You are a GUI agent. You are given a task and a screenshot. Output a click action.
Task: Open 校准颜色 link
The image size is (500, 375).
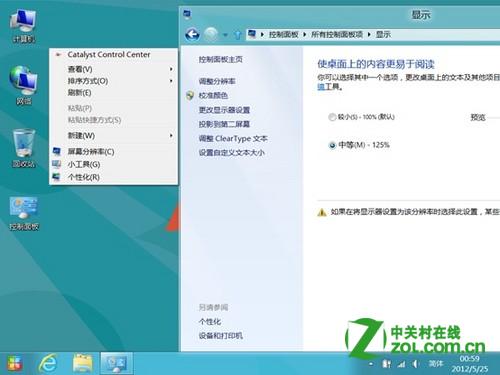click(x=213, y=96)
